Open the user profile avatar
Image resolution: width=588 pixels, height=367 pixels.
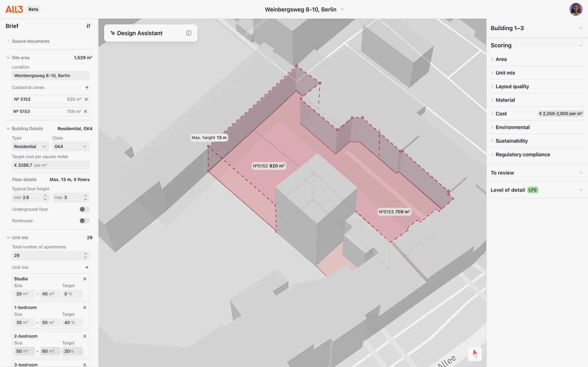tap(576, 9)
